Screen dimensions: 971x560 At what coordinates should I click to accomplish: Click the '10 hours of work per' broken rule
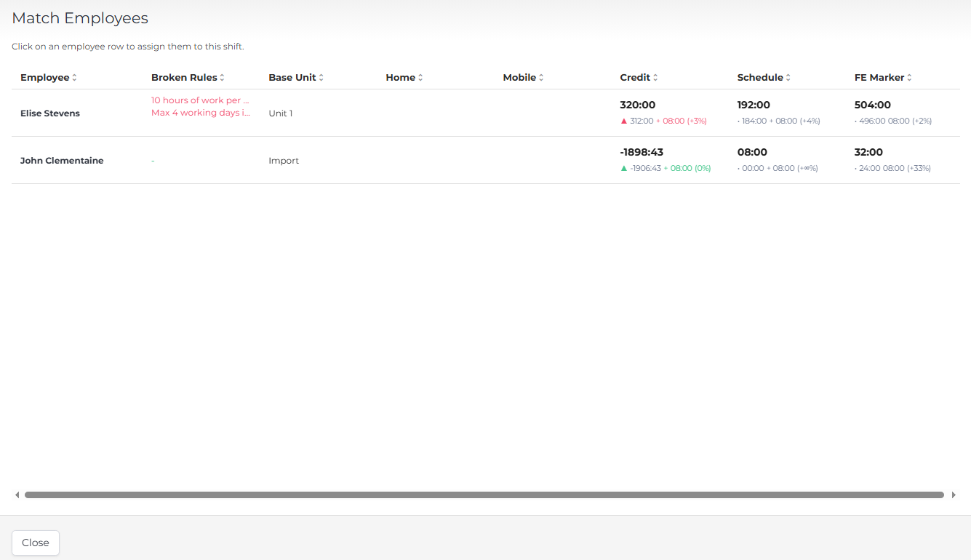tap(200, 100)
